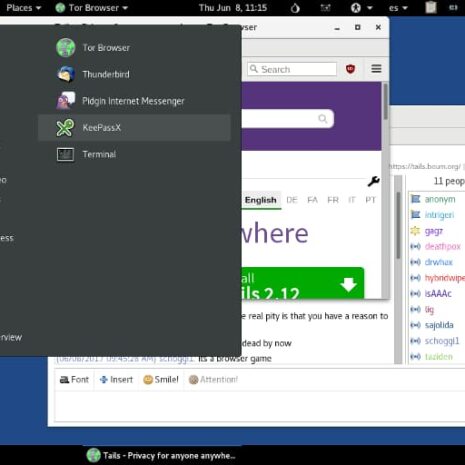Click the Terminal screen icon
Viewport: 465px width, 465px height.
click(65, 154)
